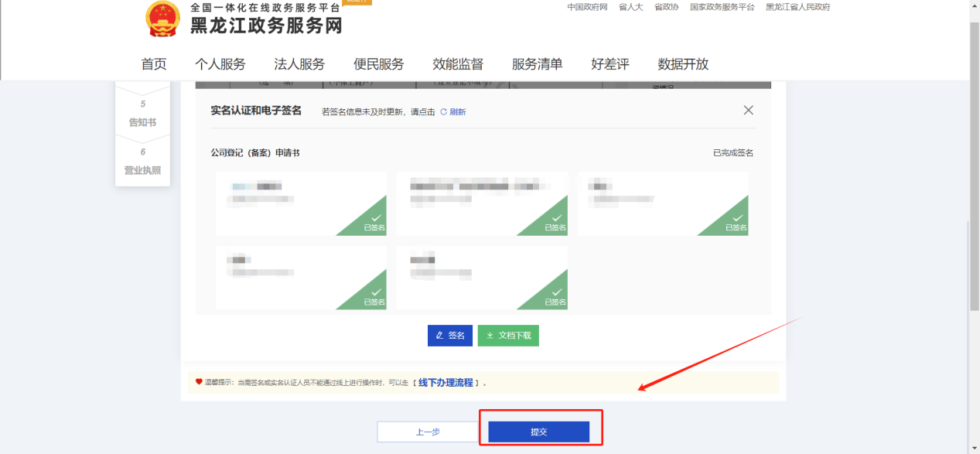
Task: Submit the form with 提交 button
Action: click(x=538, y=432)
